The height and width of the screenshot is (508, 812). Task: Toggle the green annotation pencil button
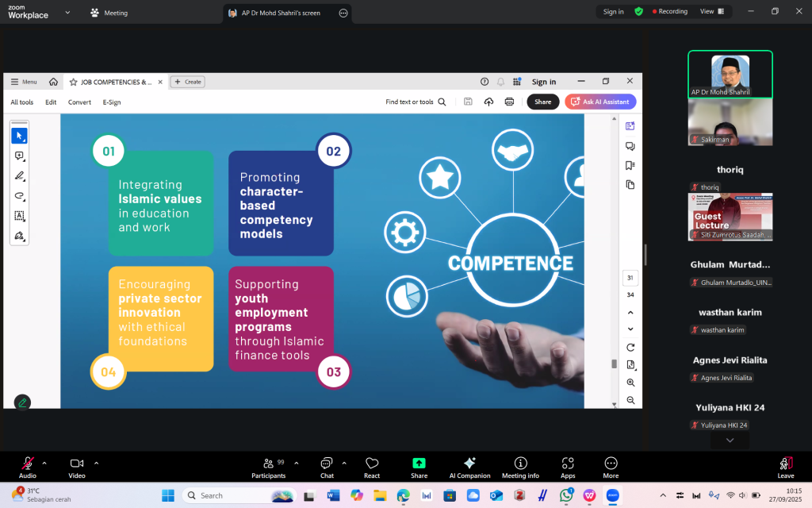point(22,402)
